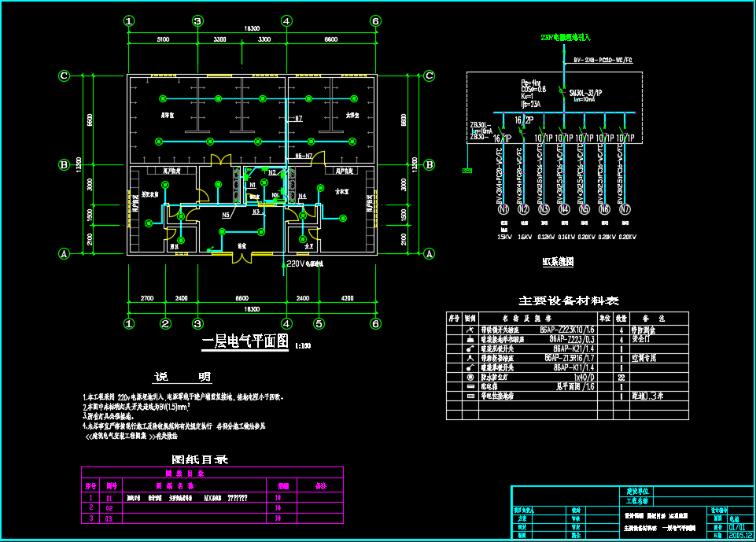Select the legend symbol beside 86AP-Z223/0.3
756x542 pixels.
(x=470, y=340)
